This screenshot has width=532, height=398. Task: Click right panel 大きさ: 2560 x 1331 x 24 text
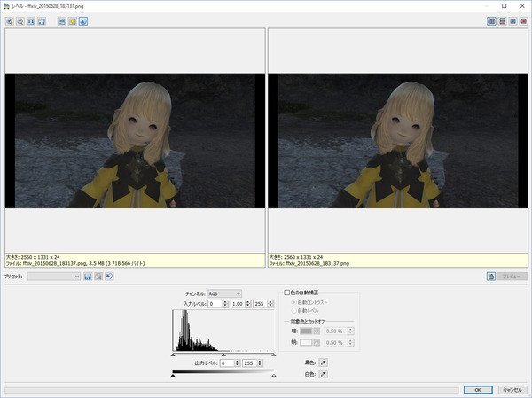(296, 257)
